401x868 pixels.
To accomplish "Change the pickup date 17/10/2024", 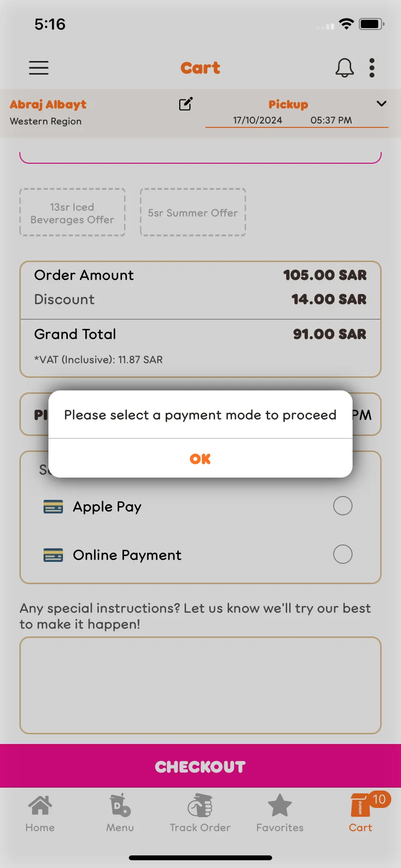I will click(258, 120).
